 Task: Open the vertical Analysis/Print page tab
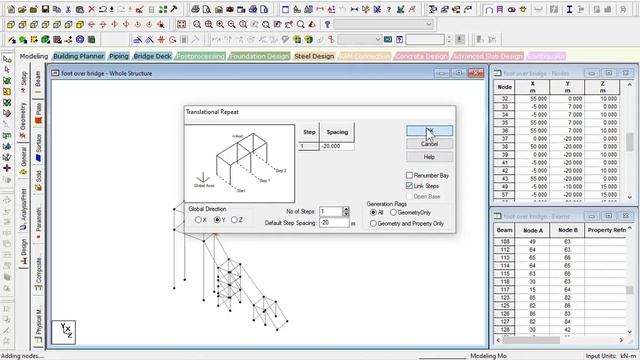23,209
